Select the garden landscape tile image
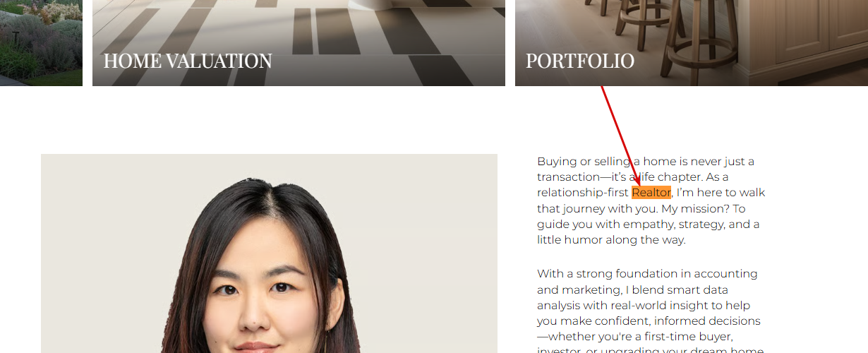Screen dimensions: 868x353 pyautogui.click(x=41, y=43)
